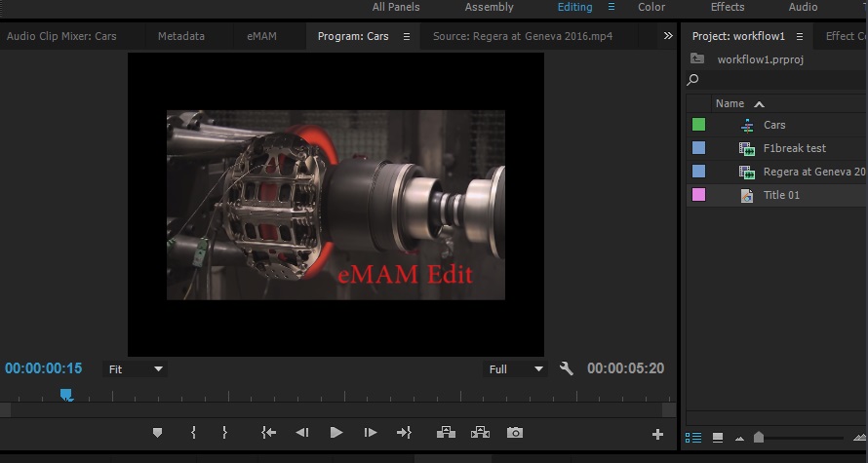This screenshot has width=868, height=463.
Task: Click the green label swatch for Cars
Action: (698, 125)
